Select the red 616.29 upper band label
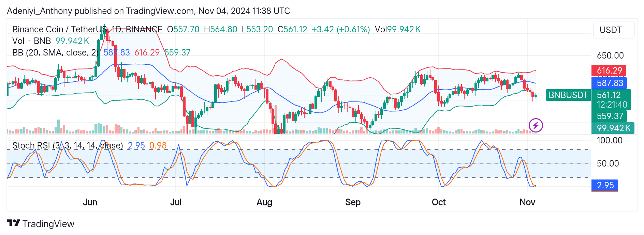Screen dimensions: 644x235 [x=609, y=70]
